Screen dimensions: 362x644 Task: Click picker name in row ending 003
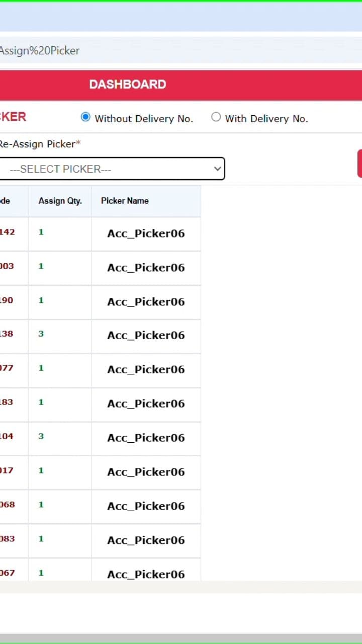pyautogui.click(x=146, y=268)
